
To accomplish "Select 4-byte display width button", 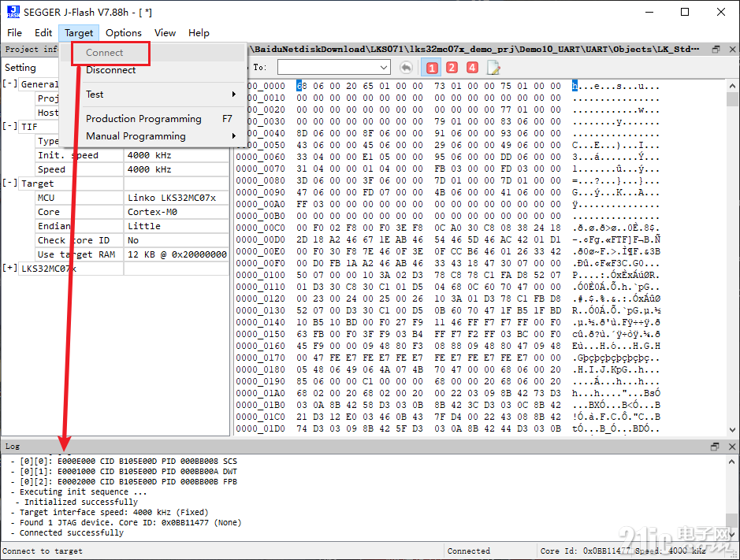I will coord(472,68).
